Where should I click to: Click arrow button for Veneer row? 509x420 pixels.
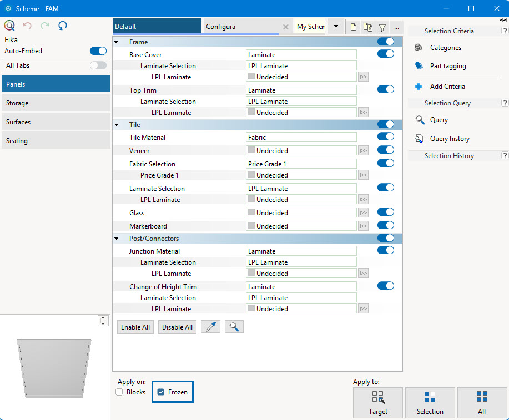pos(363,150)
